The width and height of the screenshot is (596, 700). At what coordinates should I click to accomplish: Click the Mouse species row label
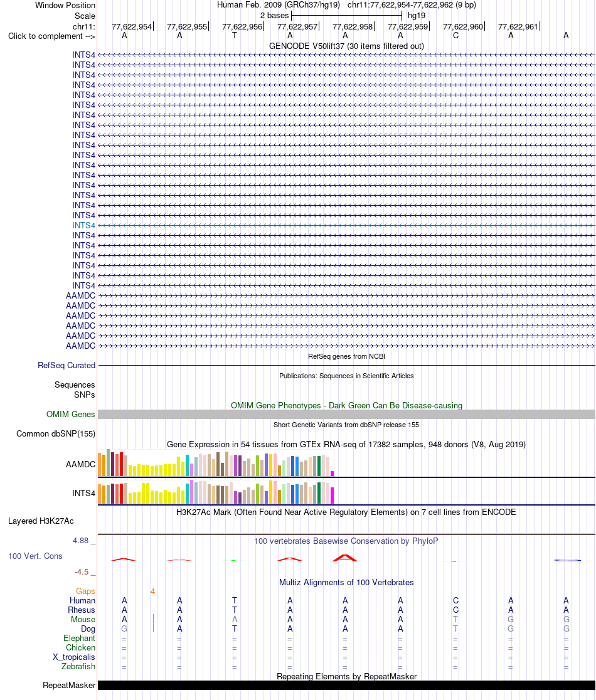(83, 620)
